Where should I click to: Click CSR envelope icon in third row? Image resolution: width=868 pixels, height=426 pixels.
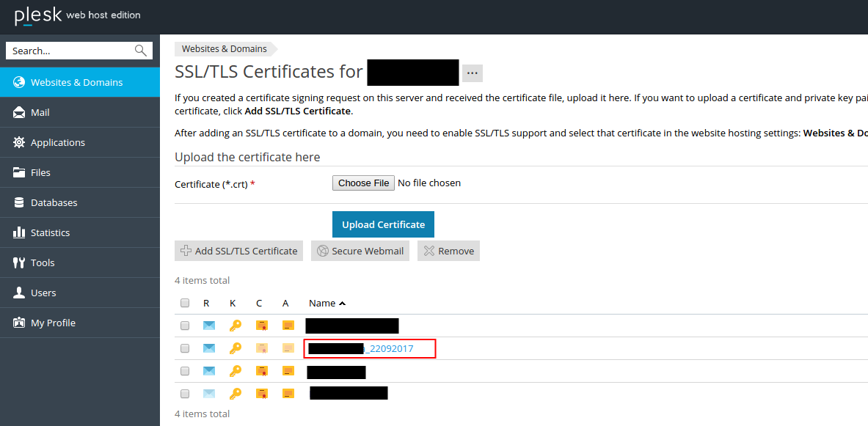(209, 371)
